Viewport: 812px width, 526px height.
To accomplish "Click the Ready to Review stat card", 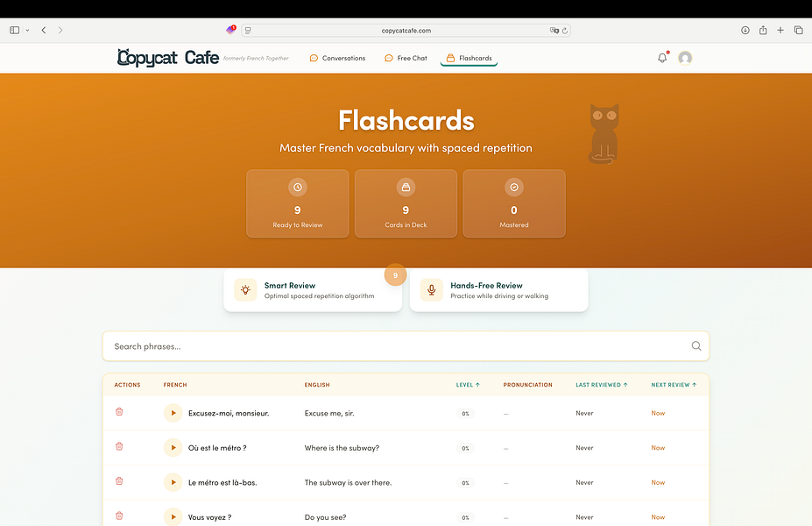I will point(298,203).
